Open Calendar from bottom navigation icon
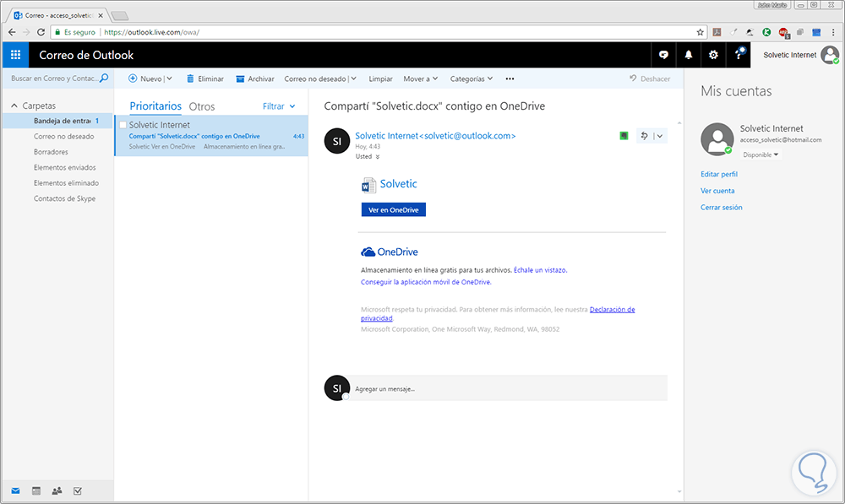Image resolution: width=845 pixels, height=504 pixels. pyautogui.click(x=36, y=490)
